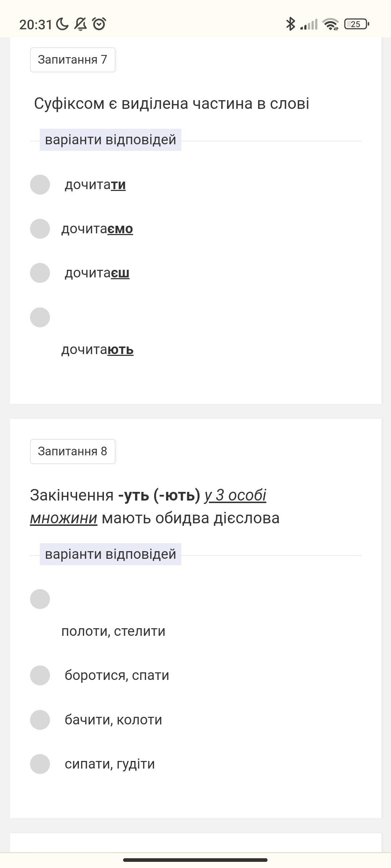Pick the 'бачити, колоти' radio button

click(40, 720)
